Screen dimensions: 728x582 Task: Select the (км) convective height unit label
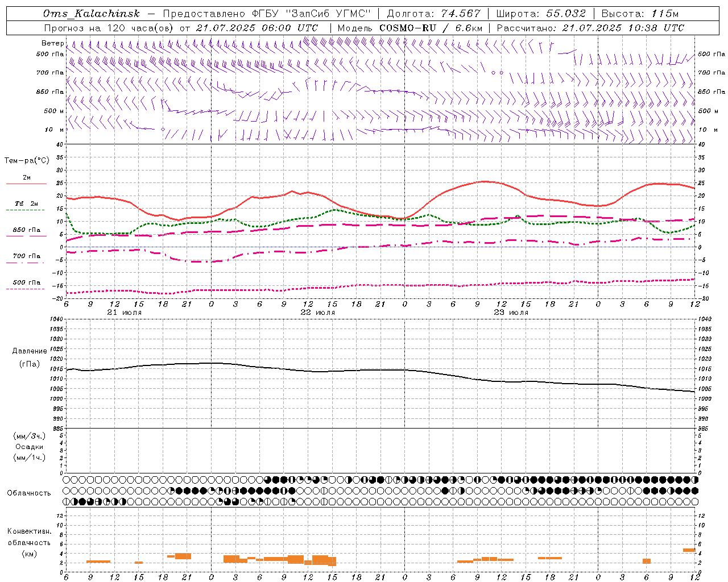click(30, 554)
